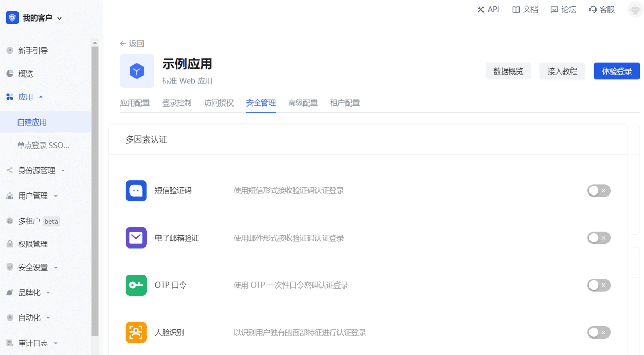Click the 返回 back link
This screenshot has height=355, width=644.
[132, 44]
